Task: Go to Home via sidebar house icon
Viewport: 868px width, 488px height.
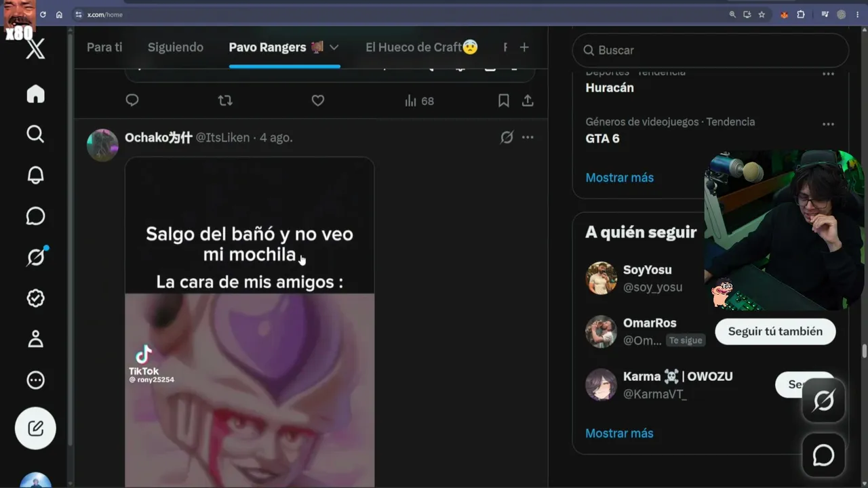Action: click(35, 94)
